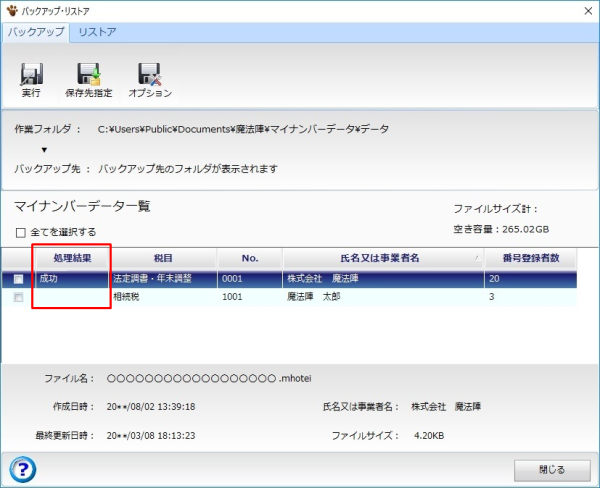Enable the 全てを選択する checkbox

[x=21, y=232]
